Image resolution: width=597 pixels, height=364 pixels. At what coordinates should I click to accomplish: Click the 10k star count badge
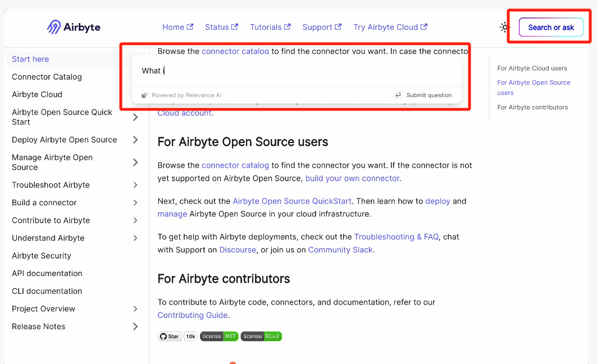tap(190, 337)
